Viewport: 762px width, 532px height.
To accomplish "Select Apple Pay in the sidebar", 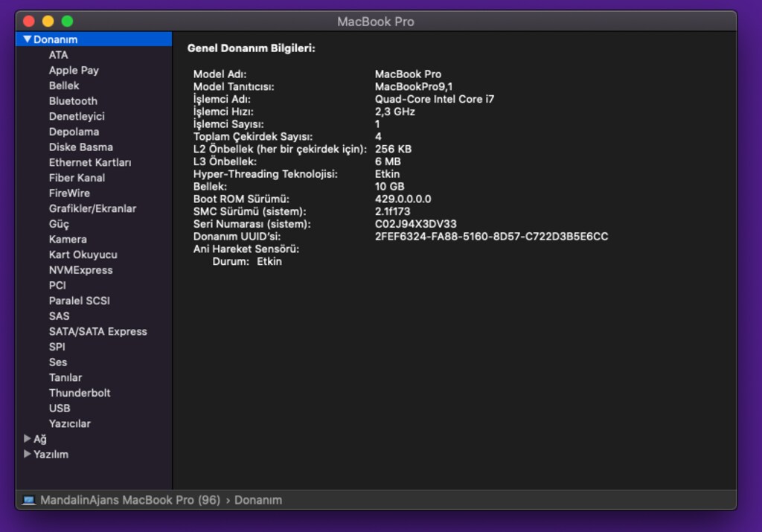I will pos(74,71).
